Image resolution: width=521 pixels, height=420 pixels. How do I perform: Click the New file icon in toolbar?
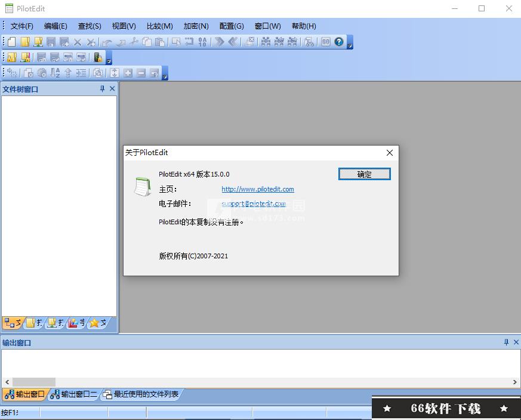(x=11, y=42)
